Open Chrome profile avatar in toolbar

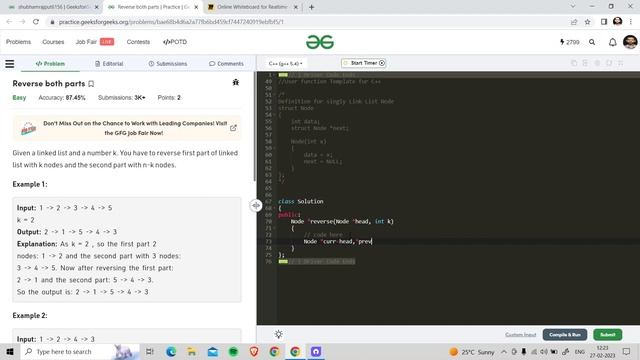click(x=618, y=21)
